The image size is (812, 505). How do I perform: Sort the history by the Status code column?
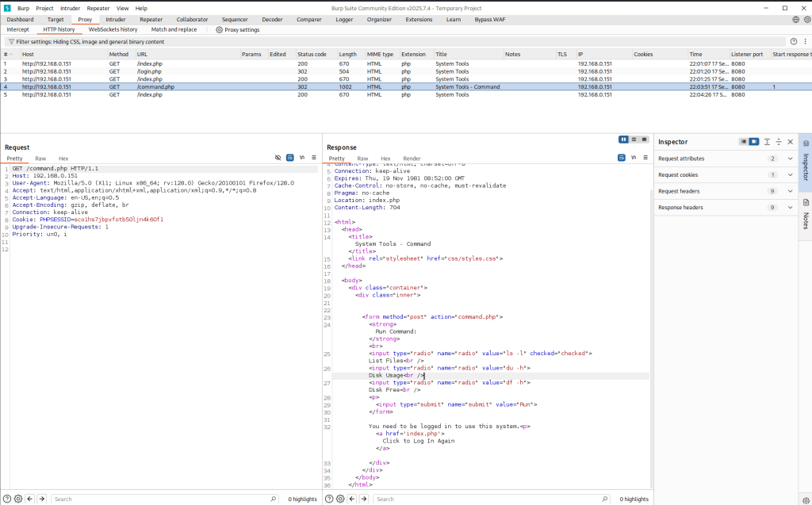click(312, 54)
